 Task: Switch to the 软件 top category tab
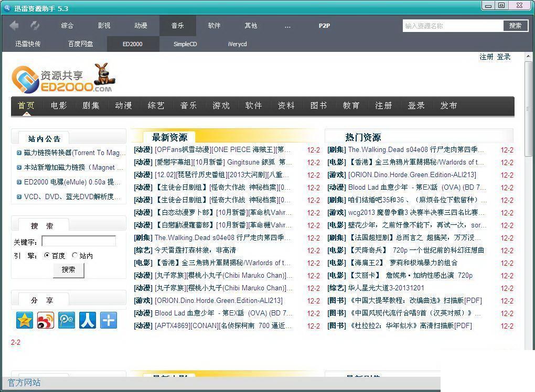coord(215,26)
